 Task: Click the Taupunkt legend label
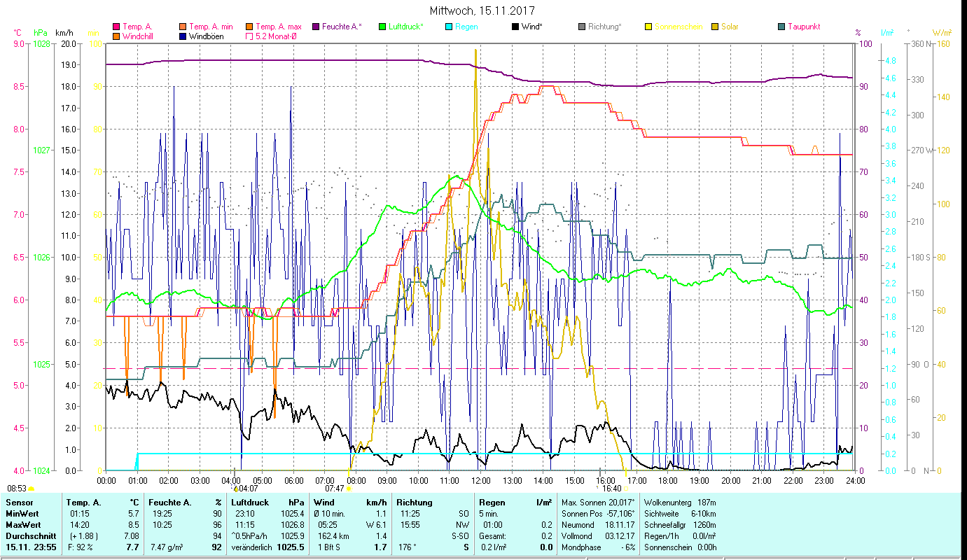pos(803,27)
